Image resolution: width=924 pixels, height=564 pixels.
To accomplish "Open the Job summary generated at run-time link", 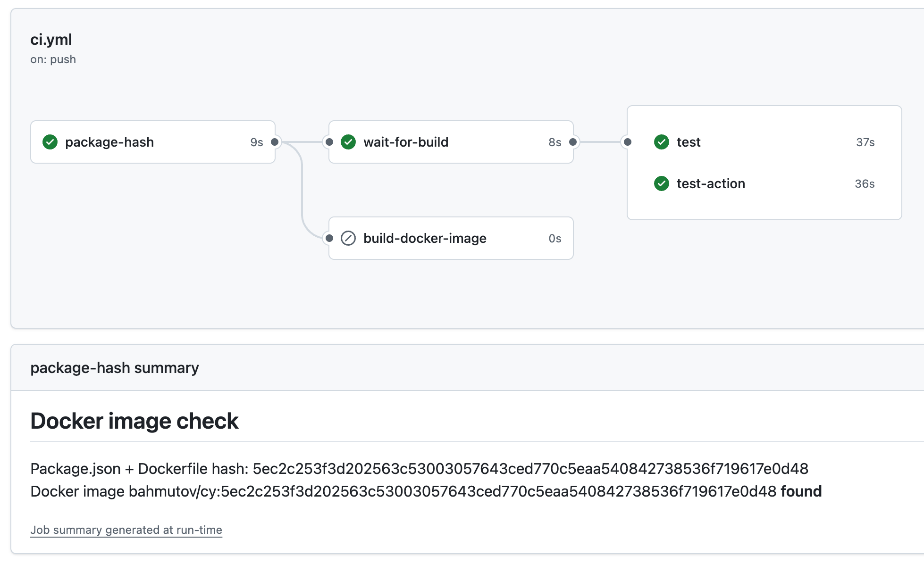I will (x=126, y=530).
